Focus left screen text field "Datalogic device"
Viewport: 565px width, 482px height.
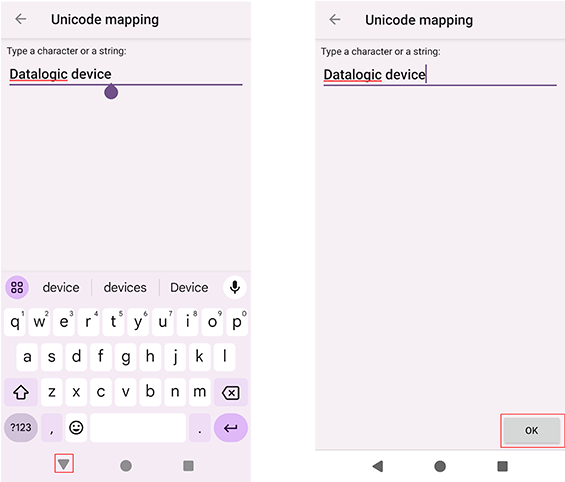[126, 74]
